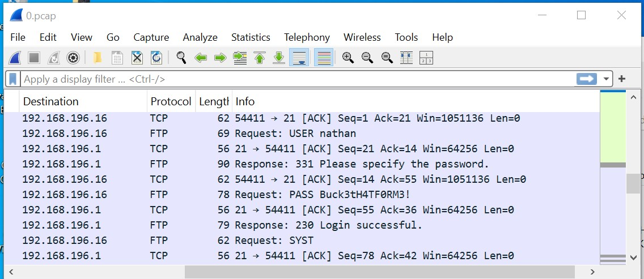Open a capture file folder icon
644x279 pixels.
tap(98, 58)
